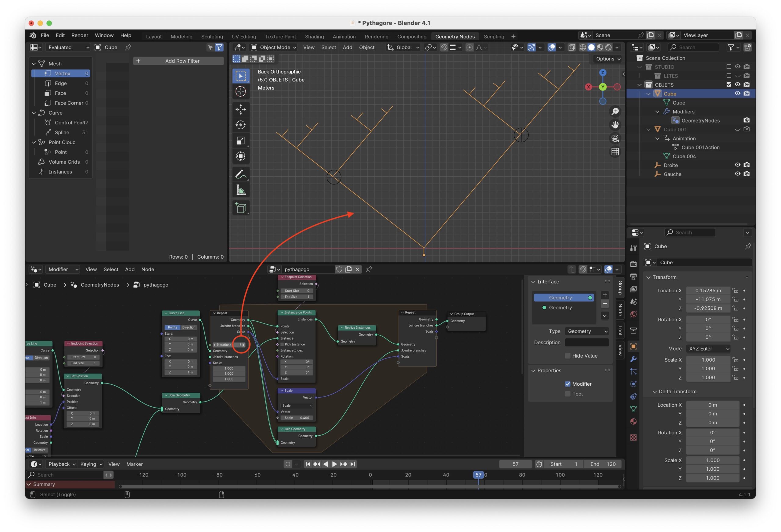The height and width of the screenshot is (532, 781).
Task: Pin the pythagogo node tree
Action: point(369,270)
